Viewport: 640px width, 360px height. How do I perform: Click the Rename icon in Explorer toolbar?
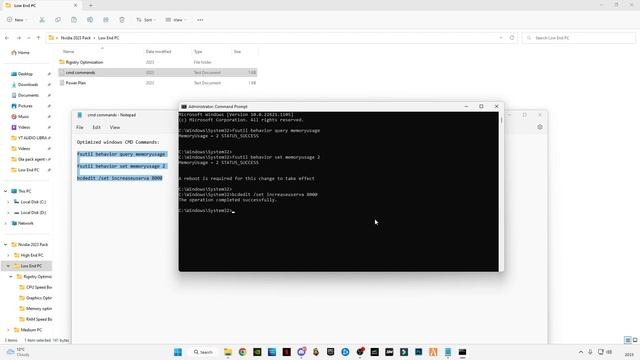(90, 20)
